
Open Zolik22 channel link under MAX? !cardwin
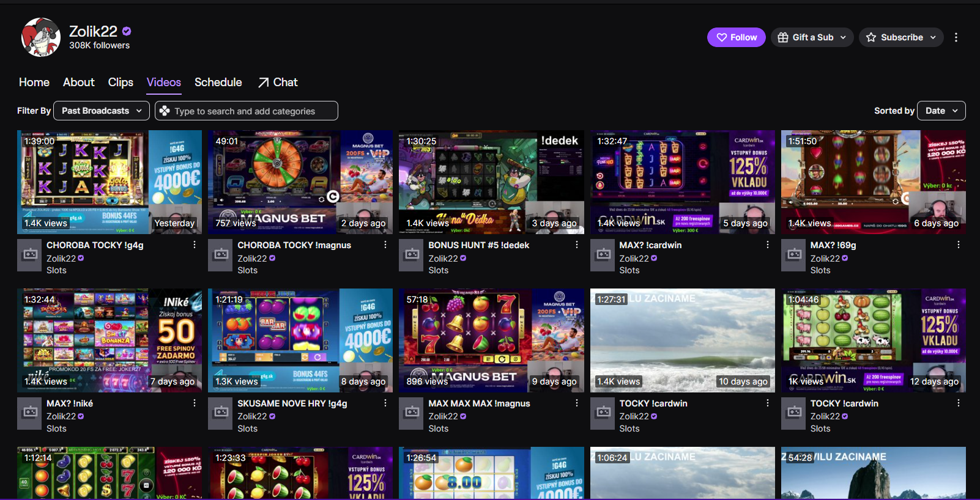[x=634, y=259]
